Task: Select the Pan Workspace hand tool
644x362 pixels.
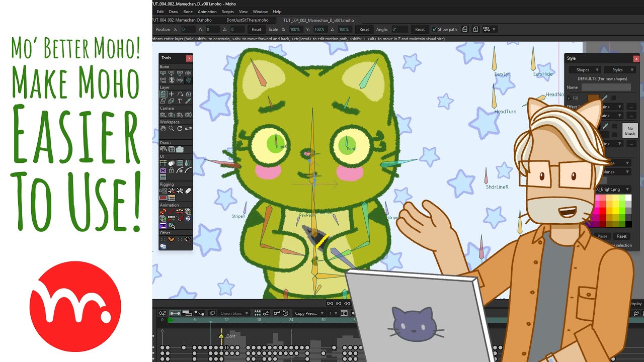Action: coord(164,129)
